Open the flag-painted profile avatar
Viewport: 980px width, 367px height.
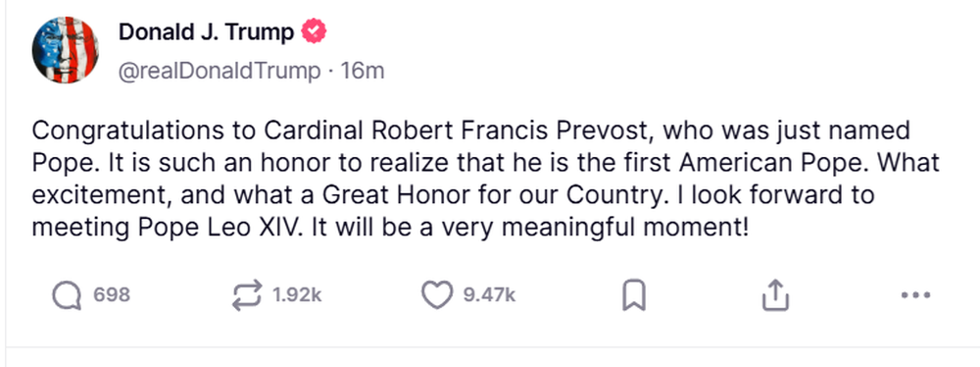(65, 50)
